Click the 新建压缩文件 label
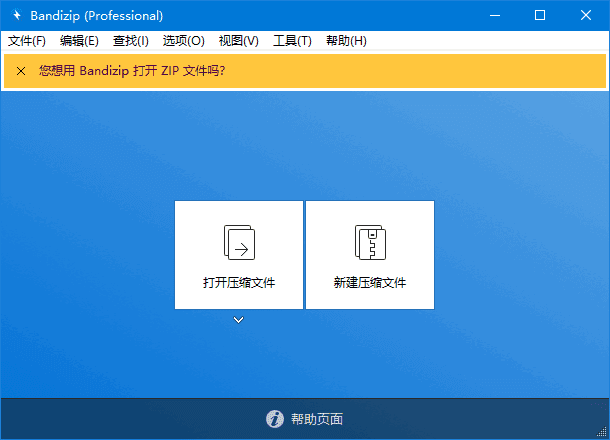The image size is (610, 440). coord(370,283)
